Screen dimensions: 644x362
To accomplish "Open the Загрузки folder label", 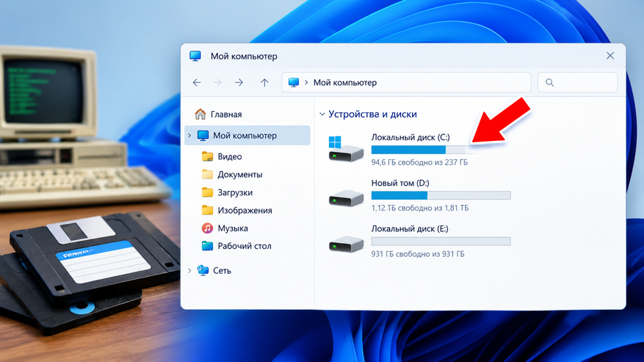I will [x=235, y=192].
